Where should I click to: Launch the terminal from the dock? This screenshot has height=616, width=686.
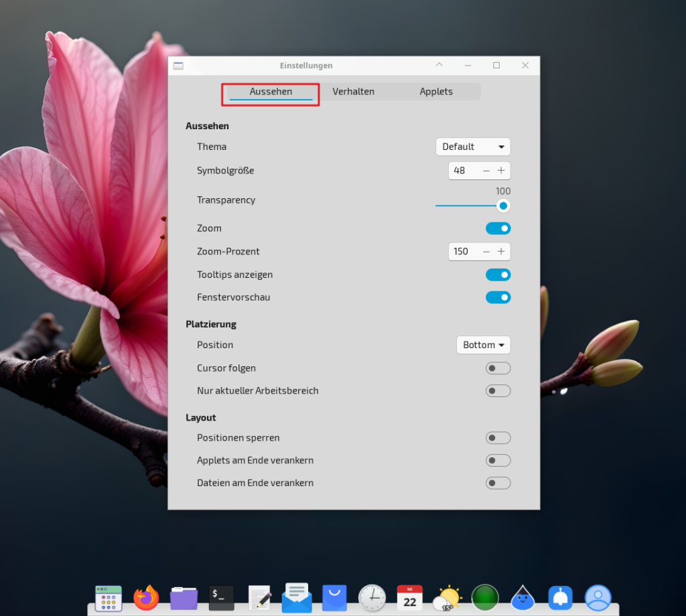[221, 597]
